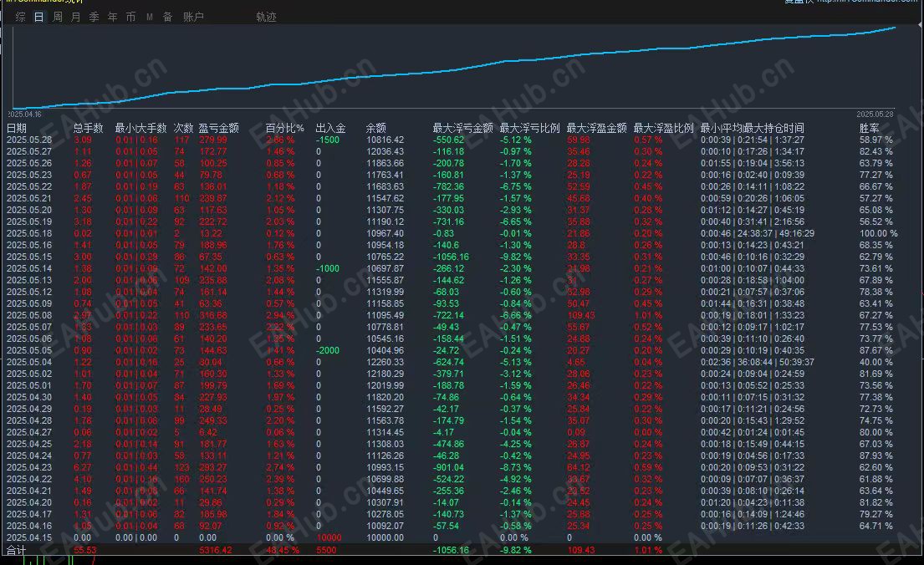Image resolution: width=924 pixels, height=565 pixels.
Task: Click the M tab
Action: (x=150, y=17)
